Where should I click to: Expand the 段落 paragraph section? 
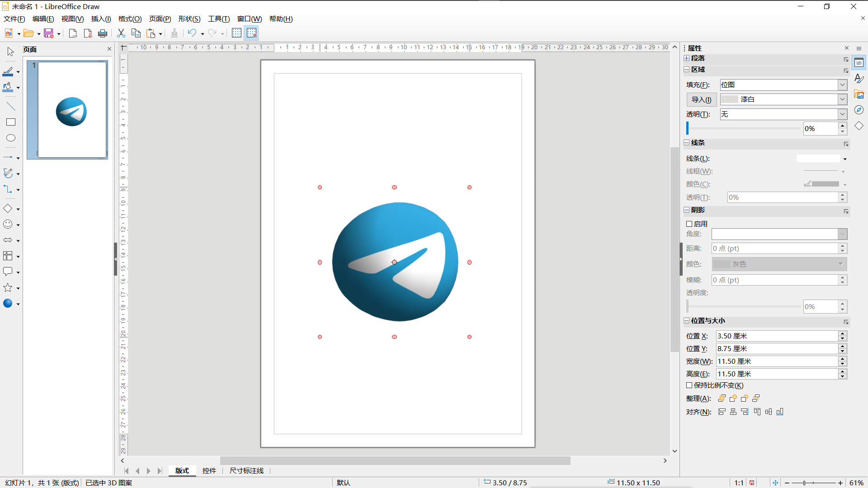point(687,58)
